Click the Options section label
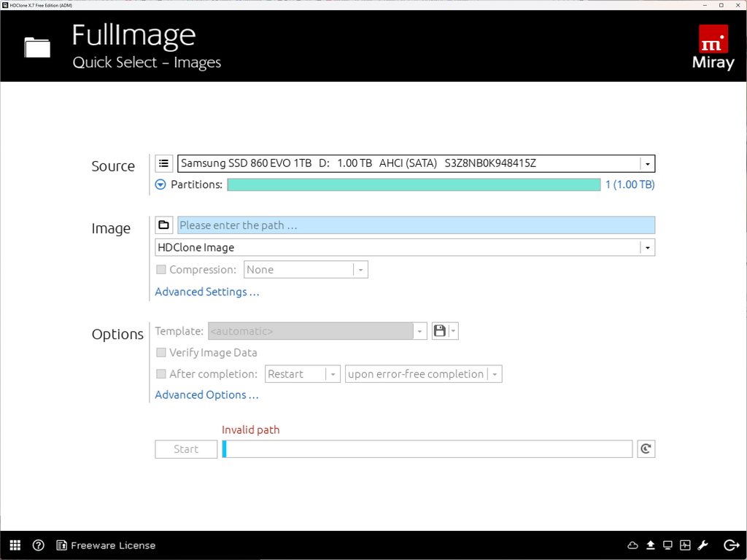The height and width of the screenshot is (560, 747). click(x=117, y=334)
